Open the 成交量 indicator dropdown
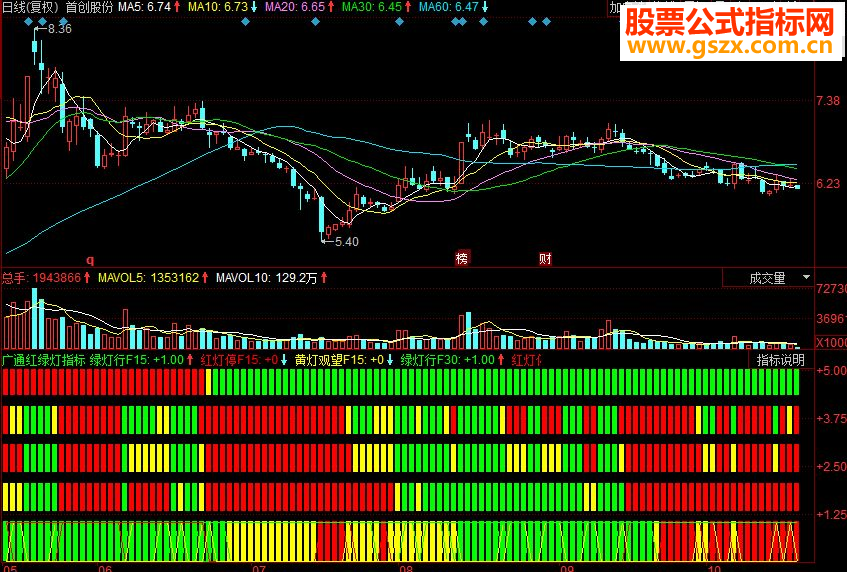 768,278
